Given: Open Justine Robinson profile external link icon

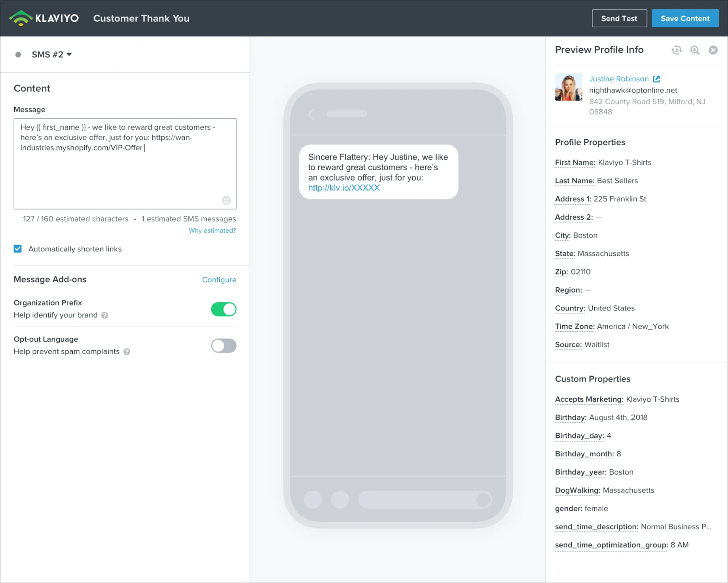Looking at the screenshot, I should coord(656,79).
